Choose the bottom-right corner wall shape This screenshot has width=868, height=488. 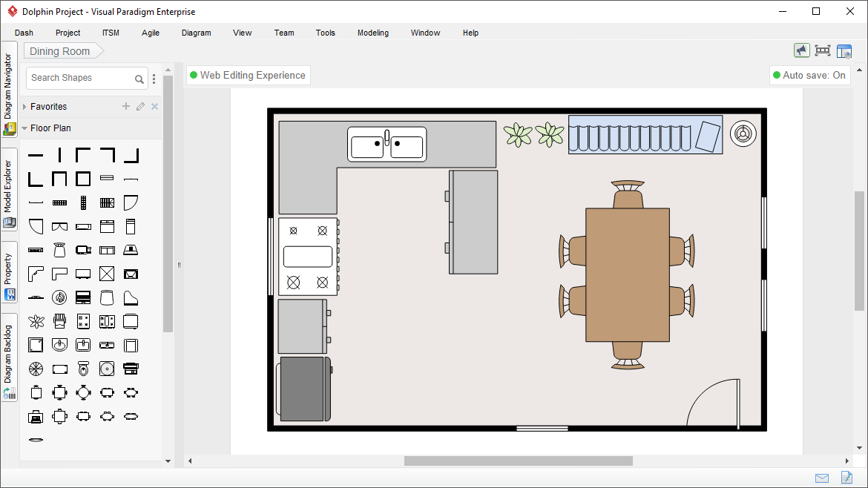(131, 155)
